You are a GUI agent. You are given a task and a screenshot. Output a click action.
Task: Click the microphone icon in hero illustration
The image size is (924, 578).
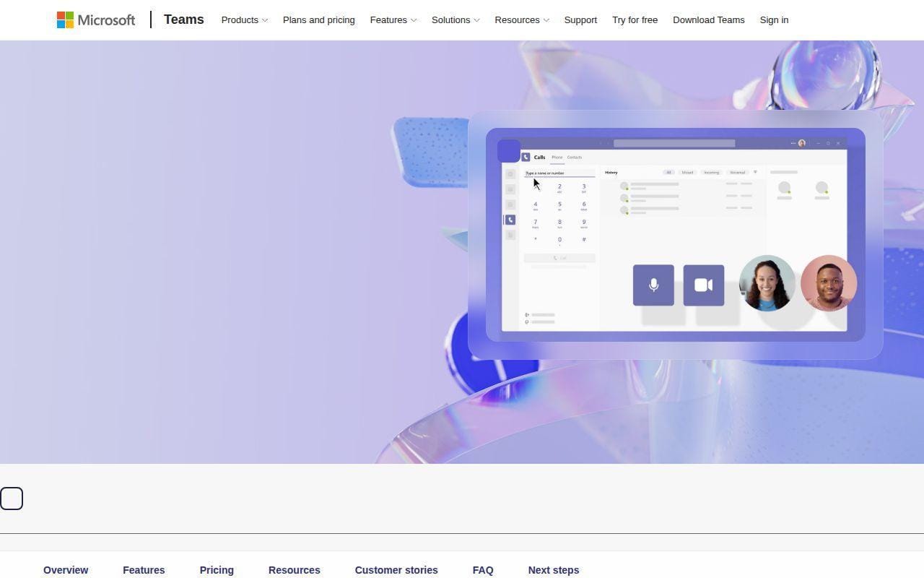click(653, 285)
